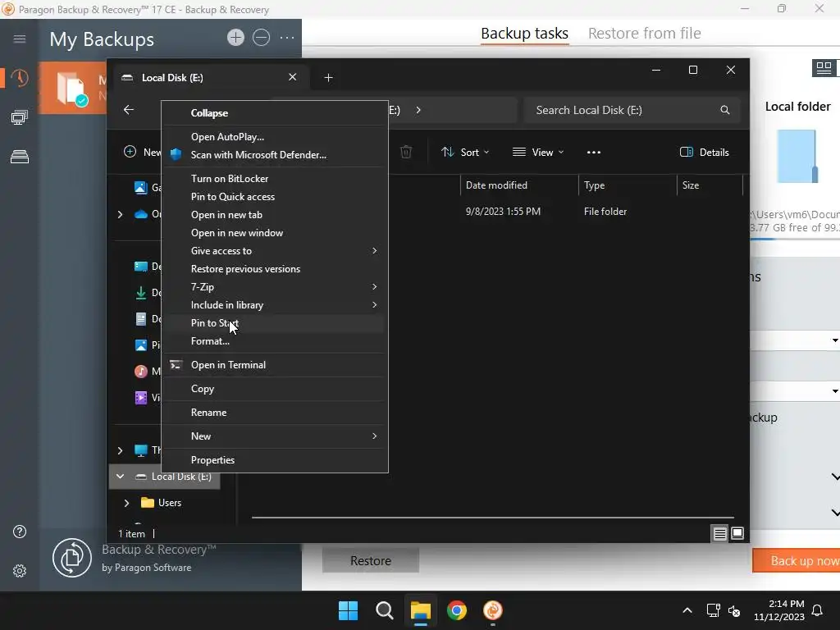The image size is (840, 630).
Task: Open Explorer See more ellipsis menu
Action: [x=594, y=152]
